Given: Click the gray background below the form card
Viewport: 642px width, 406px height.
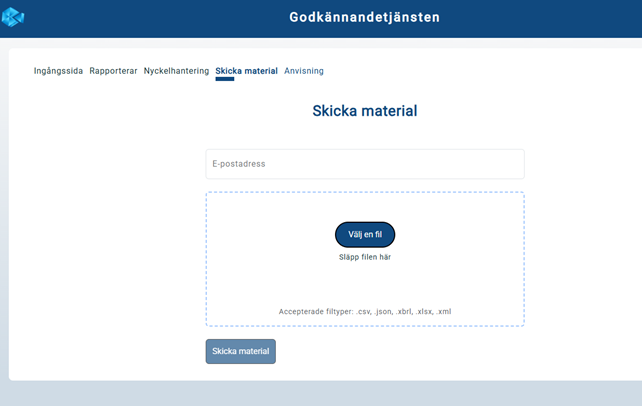Looking at the screenshot, I should pyautogui.click(x=320, y=394).
